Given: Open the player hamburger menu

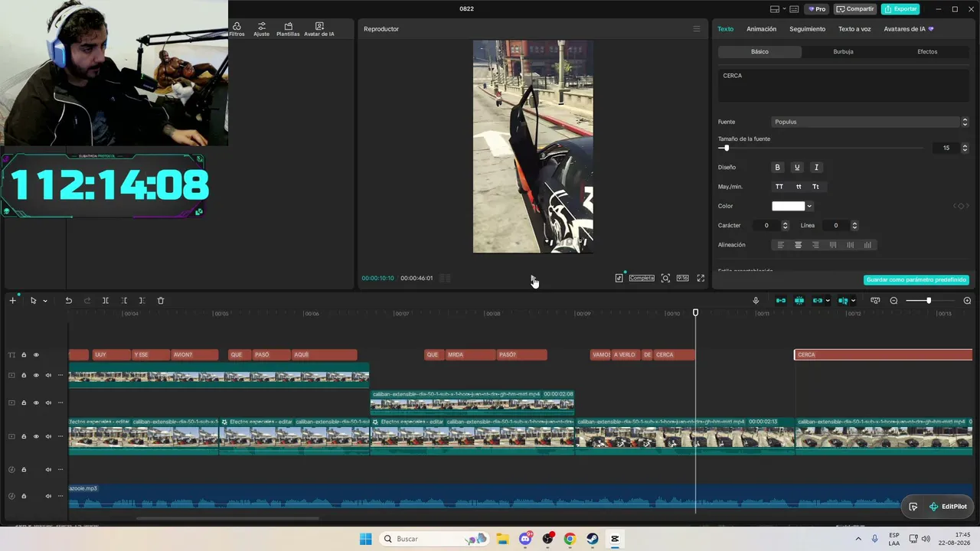Looking at the screenshot, I should [x=696, y=29].
